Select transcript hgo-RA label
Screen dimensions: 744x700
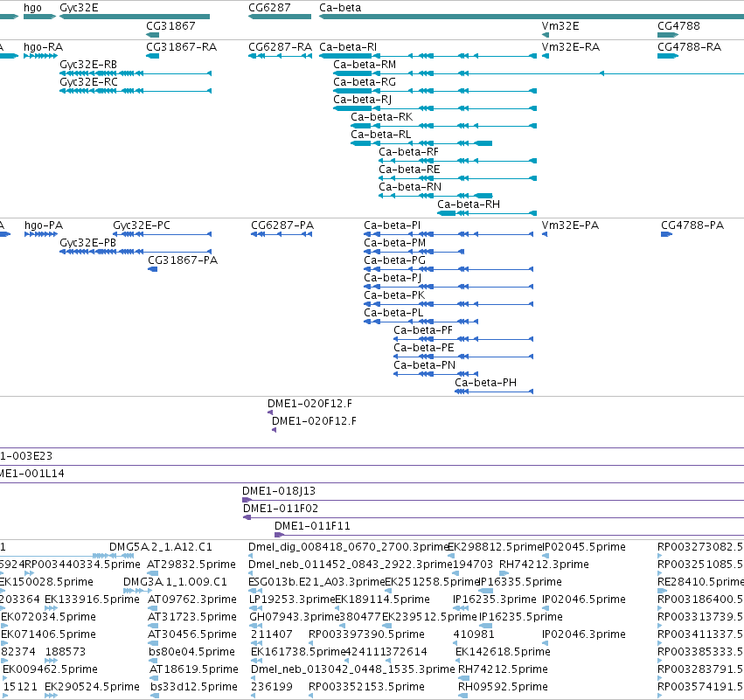(43, 47)
